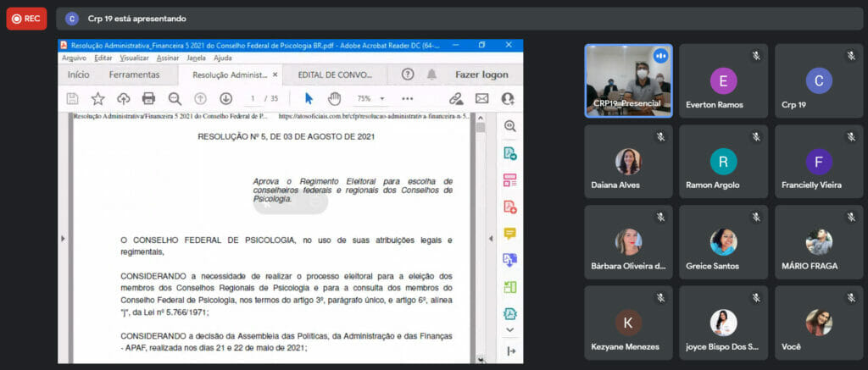Choose the blue selection arrow tool
This screenshot has height=370, width=868.
point(309,98)
